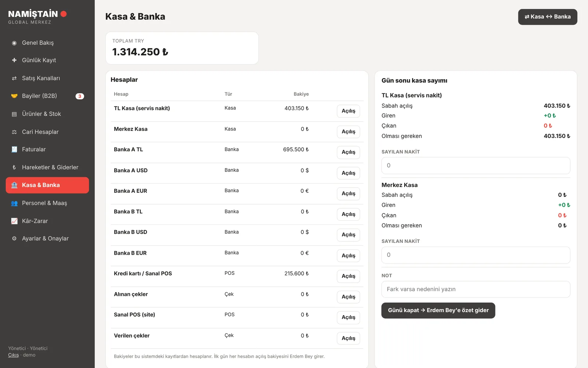This screenshot has height=368, width=588.
Task: Click the Cari Hesaplar scales icon
Action: tap(14, 132)
